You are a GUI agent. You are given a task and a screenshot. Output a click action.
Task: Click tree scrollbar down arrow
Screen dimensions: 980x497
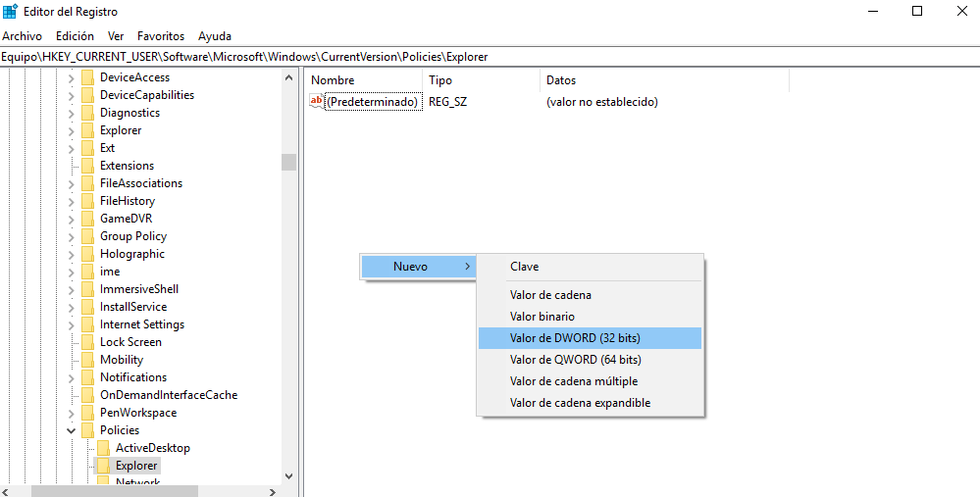coord(288,475)
